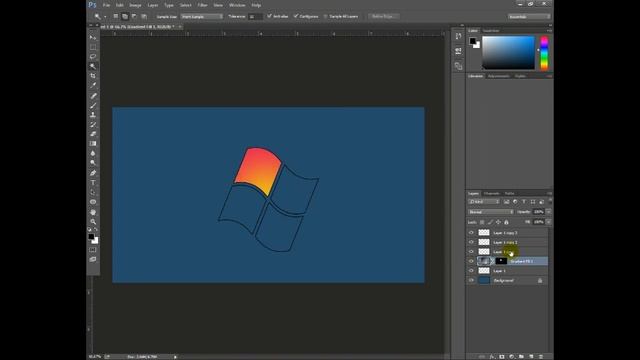Change screen mode icon in toolbox
Image resolution: width=640 pixels, height=360 pixels.
[93, 259]
